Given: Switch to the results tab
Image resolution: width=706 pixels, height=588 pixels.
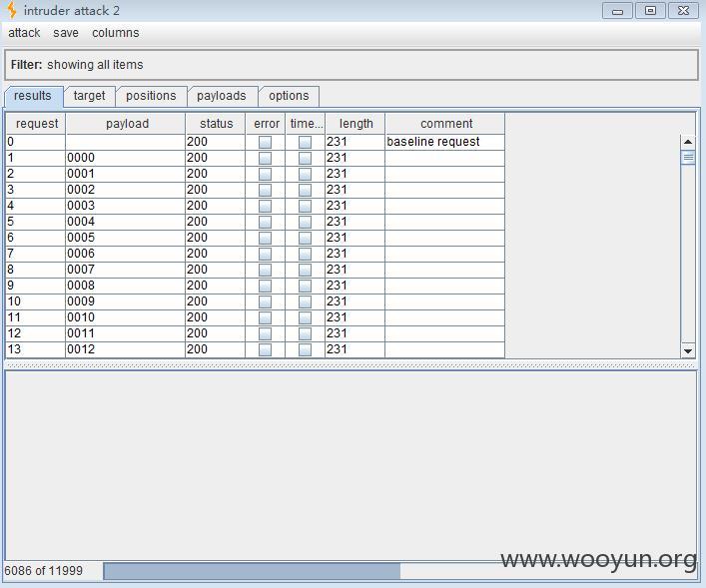Looking at the screenshot, I should pyautogui.click(x=33, y=96).
